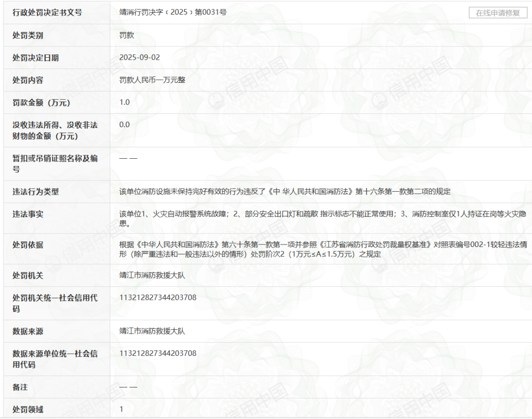The height and width of the screenshot is (419, 532).
Task: Select the fine amount 1.0
Action: [x=125, y=102]
